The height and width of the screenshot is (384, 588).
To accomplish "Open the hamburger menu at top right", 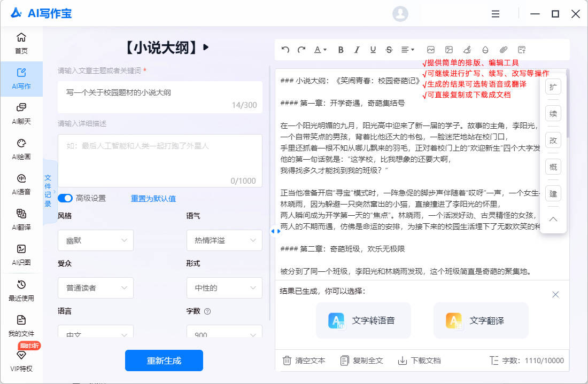I will (495, 13).
